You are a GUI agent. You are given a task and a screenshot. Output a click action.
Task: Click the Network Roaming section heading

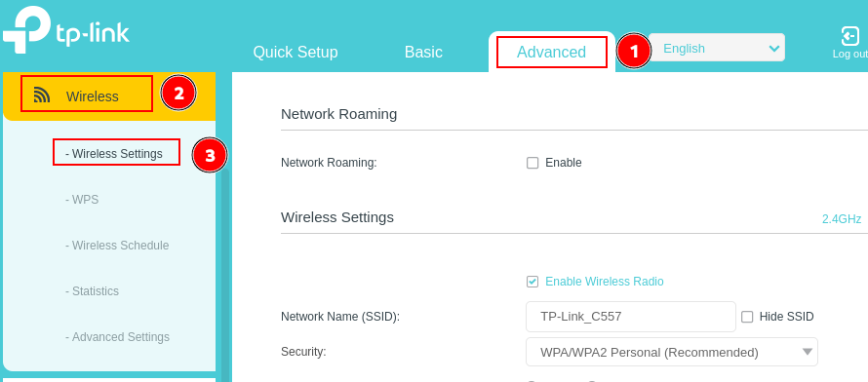[x=338, y=114]
